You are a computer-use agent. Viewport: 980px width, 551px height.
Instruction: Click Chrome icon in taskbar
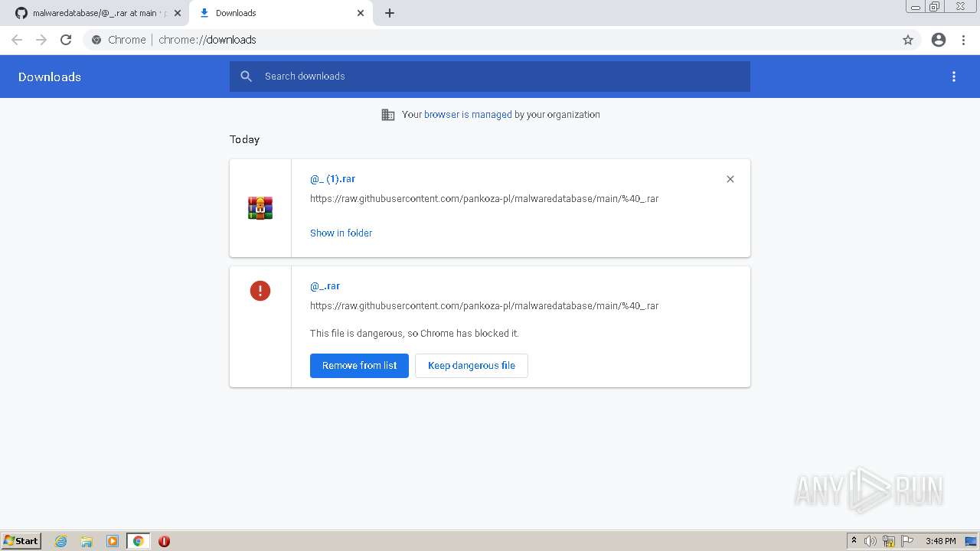point(139,541)
